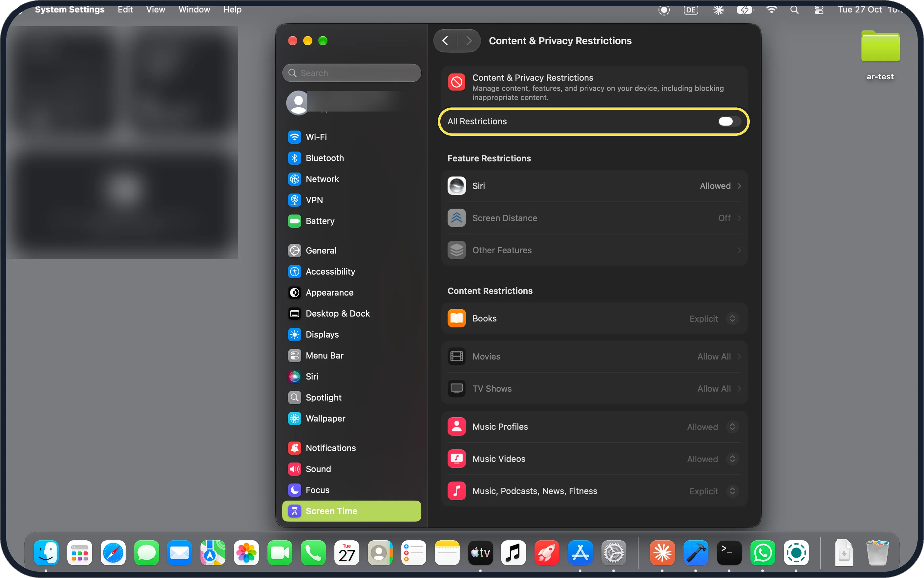Image resolution: width=924 pixels, height=578 pixels.
Task: Open the Edit menu
Action: click(x=125, y=10)
